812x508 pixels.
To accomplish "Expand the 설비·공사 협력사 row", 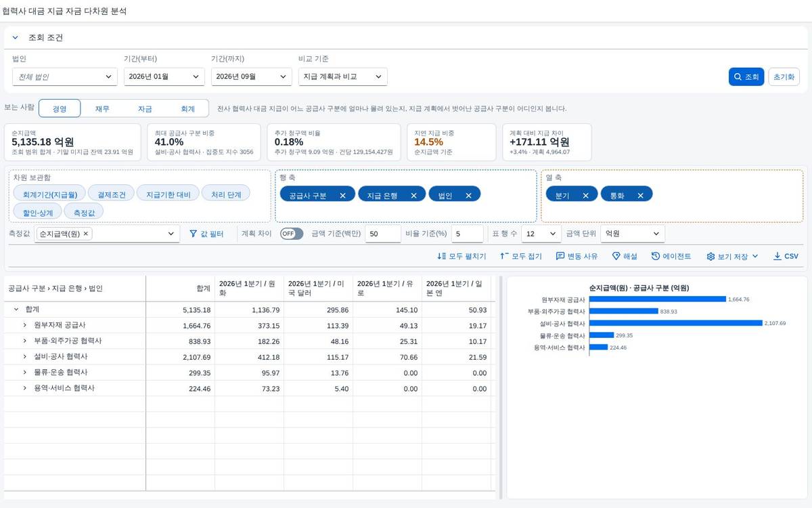I will [25, 357].
